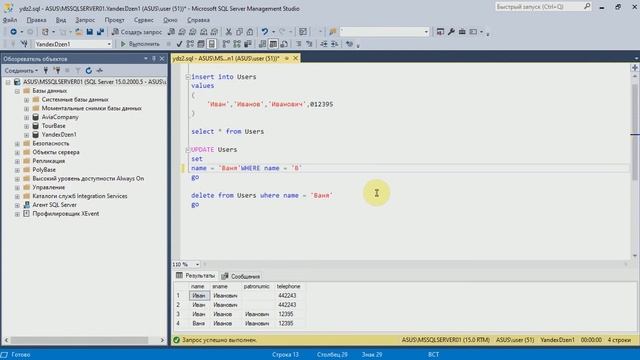Viewport: 640px width, 360px height.
Task: Switch to the Результаты tab
Action: tap(196, 276)
